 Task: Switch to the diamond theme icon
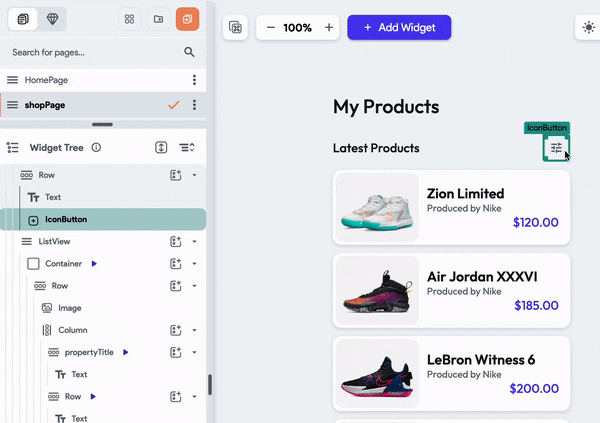click(52, 19)
